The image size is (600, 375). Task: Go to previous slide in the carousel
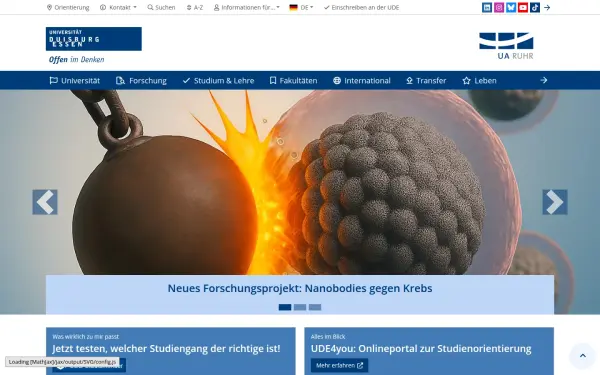[x=45, y=202]
